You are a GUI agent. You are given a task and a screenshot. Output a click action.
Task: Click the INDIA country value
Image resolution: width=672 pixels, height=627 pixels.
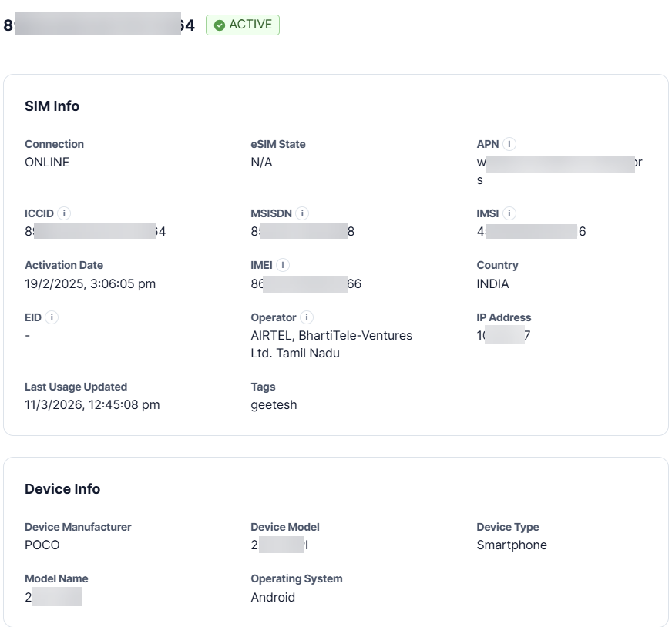click(492, 283)
